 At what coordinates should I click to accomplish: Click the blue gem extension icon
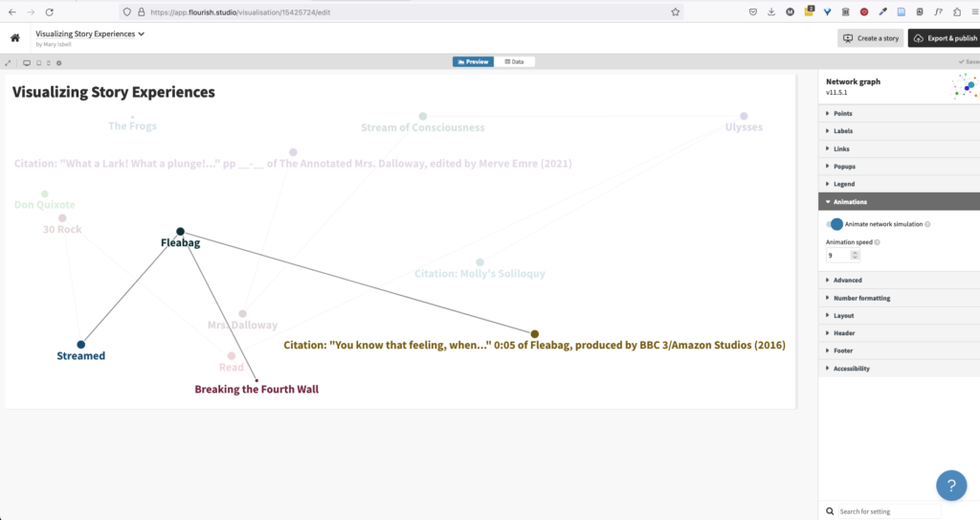827,11
